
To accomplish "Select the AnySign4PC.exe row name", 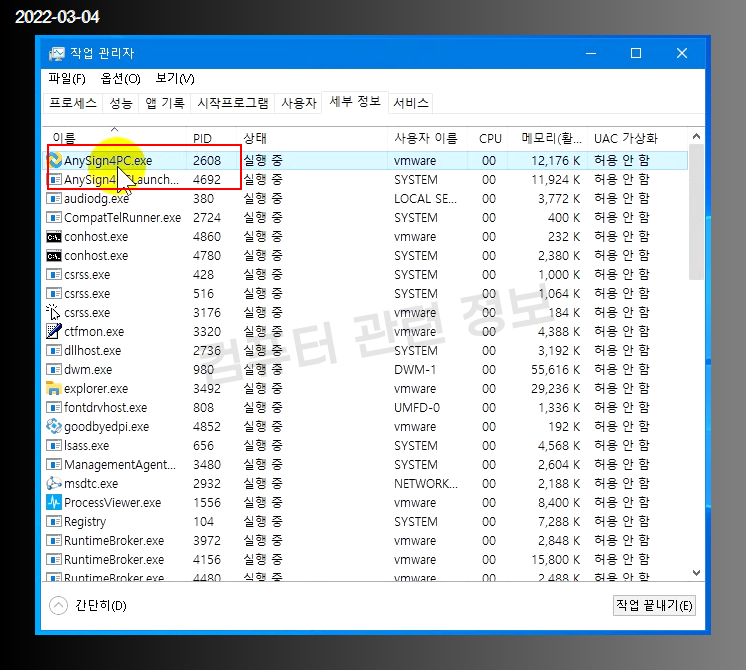I will tap(108, 161).
